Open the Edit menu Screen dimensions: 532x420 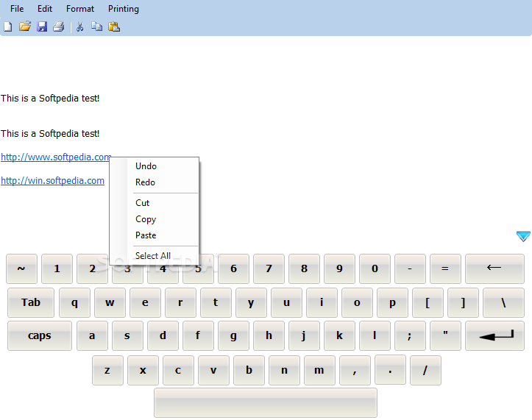45,9
